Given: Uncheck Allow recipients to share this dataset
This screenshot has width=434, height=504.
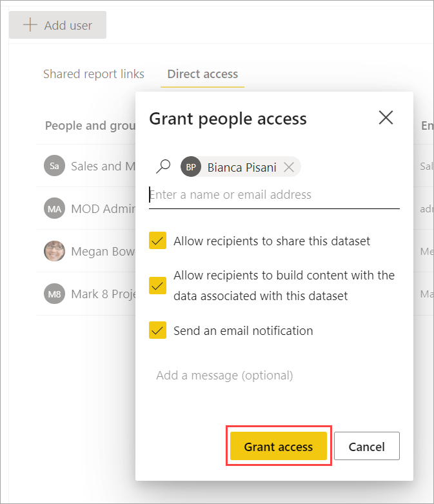Looking at the screenshot, I should [x=157, y=241].
